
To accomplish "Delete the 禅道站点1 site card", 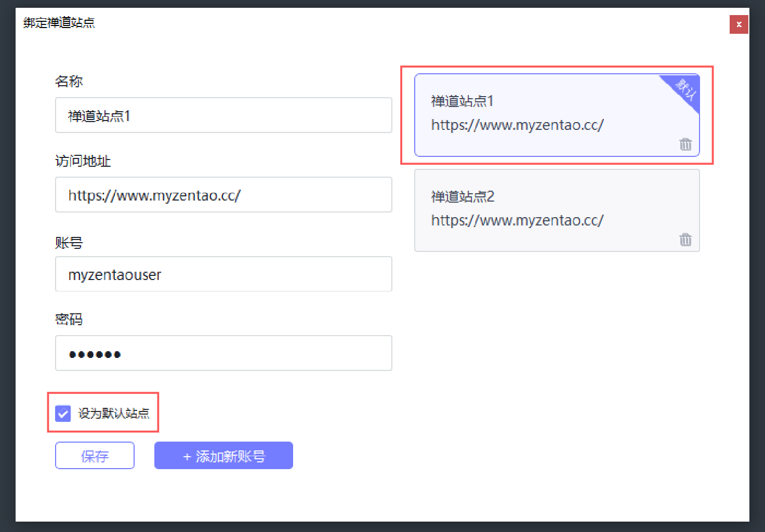I will point(685,144).
